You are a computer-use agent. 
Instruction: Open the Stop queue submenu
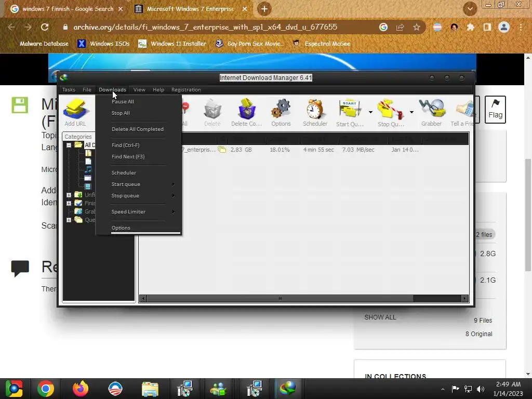(x=138, y=196)
